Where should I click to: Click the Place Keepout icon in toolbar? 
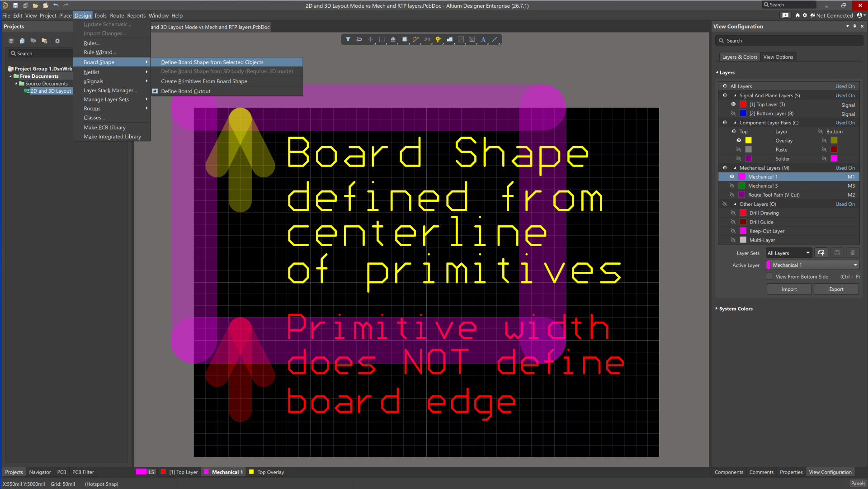[x=461, y=40]
